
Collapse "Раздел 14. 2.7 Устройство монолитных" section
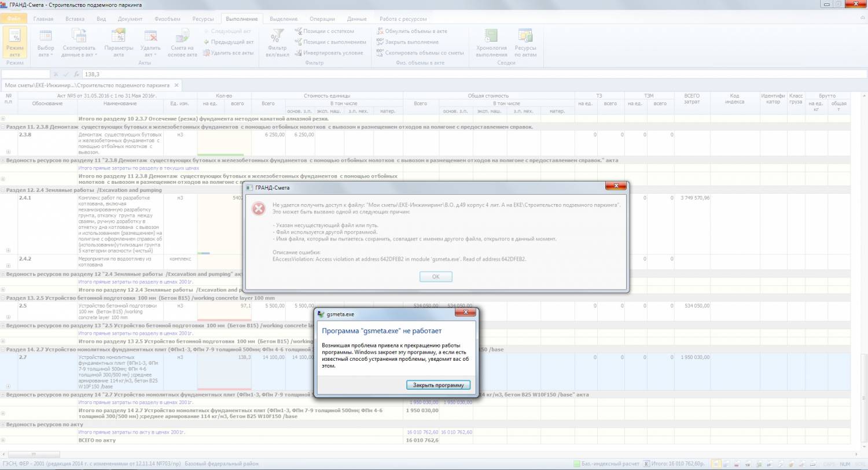3,350
